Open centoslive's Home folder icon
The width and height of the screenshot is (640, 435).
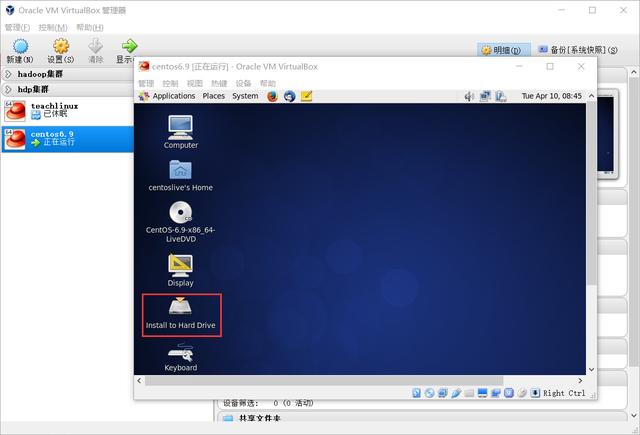point(180,176)
